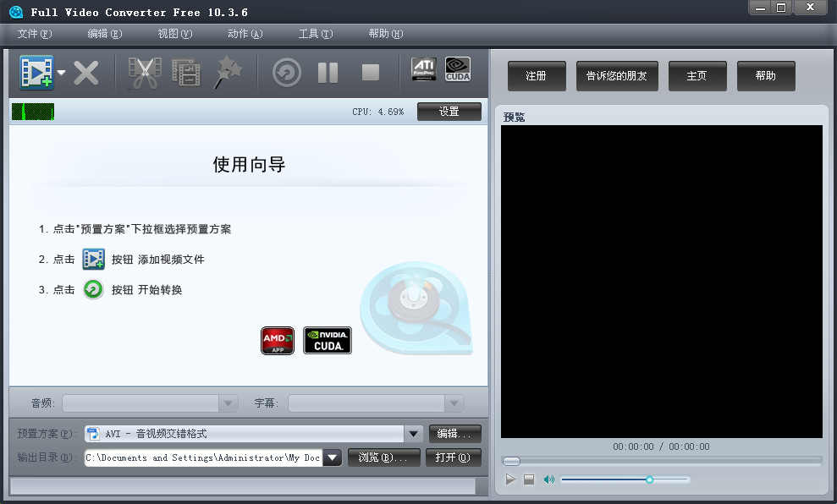This screenshot has height=504, width=837.
Task: Click the green convert icon in the wizard
Action: pyautogui.click(x=93, y=289)
